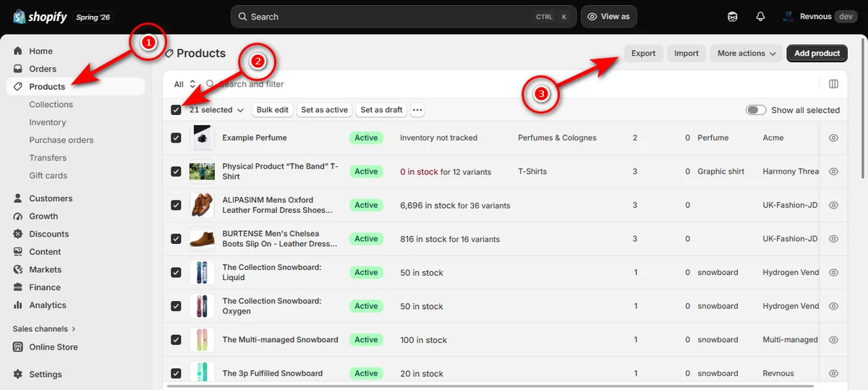Open Collections in the sidebar
868x390 pixels.
point(51,104)
